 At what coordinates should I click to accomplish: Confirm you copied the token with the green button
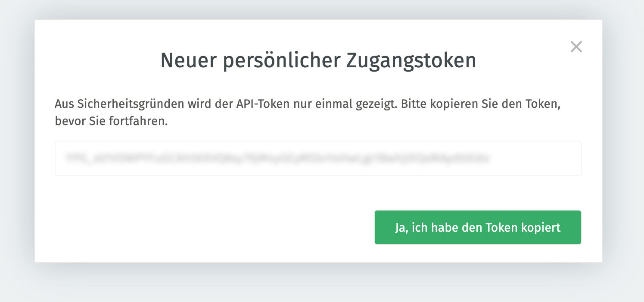(478, 227)
